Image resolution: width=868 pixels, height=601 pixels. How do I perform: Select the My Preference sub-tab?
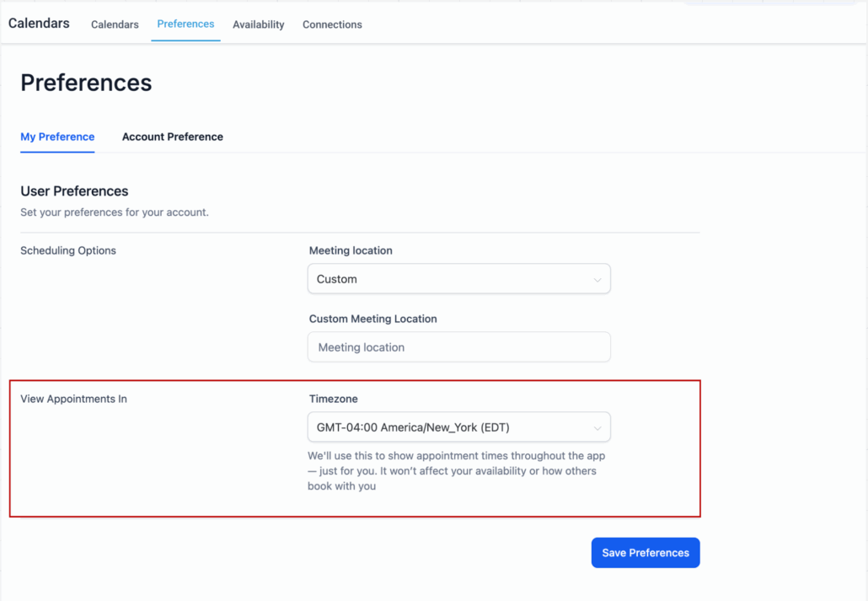point(57,137)
